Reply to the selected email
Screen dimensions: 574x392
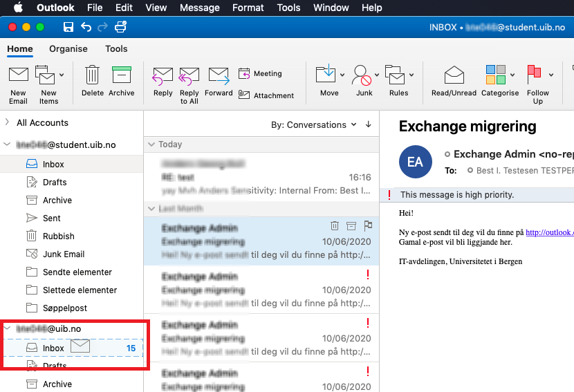pos(163,75)
